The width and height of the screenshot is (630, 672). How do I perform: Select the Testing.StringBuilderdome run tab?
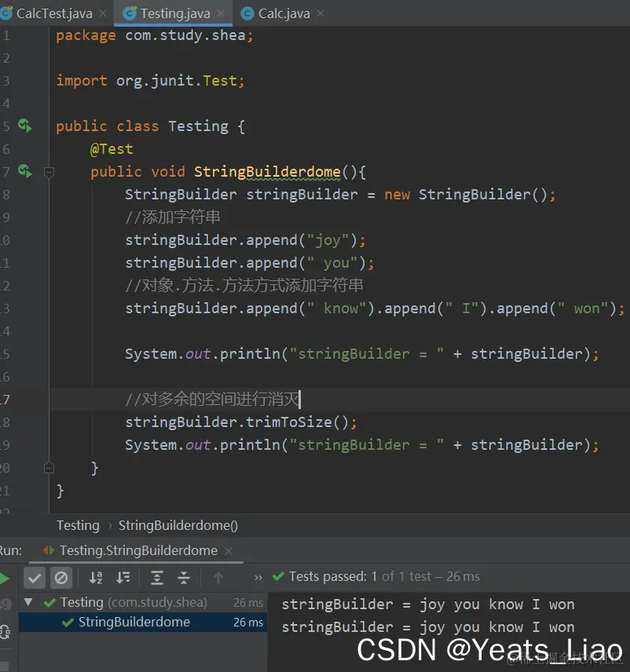(x=138, y=550)
